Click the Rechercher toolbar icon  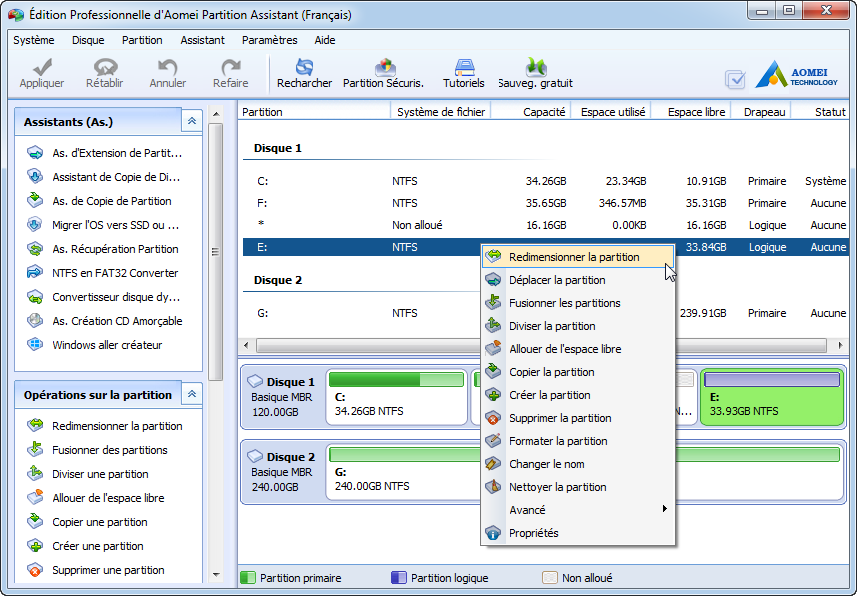(304, 68)
